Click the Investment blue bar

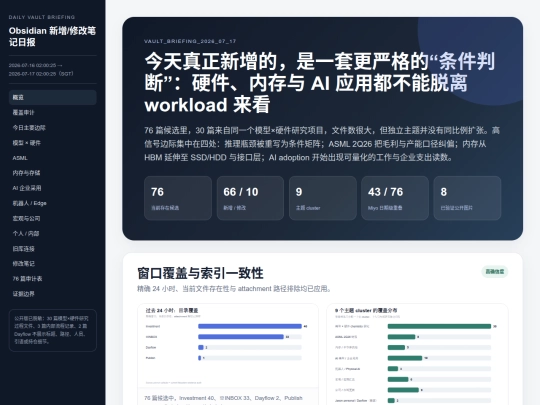250,326
